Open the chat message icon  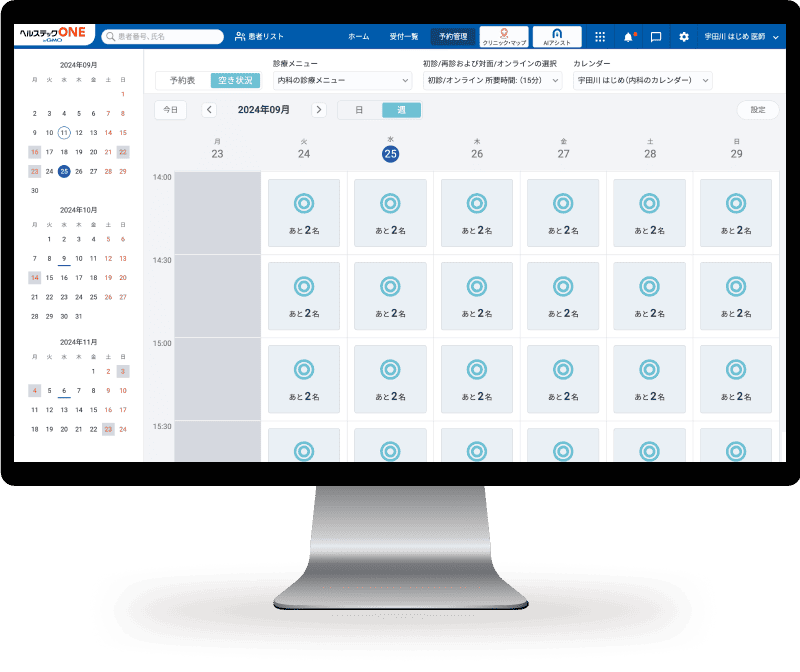point(656,37)
